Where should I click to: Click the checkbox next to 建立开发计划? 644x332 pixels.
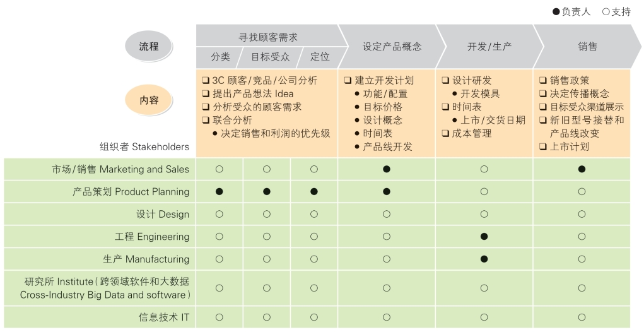pos(348,81)
